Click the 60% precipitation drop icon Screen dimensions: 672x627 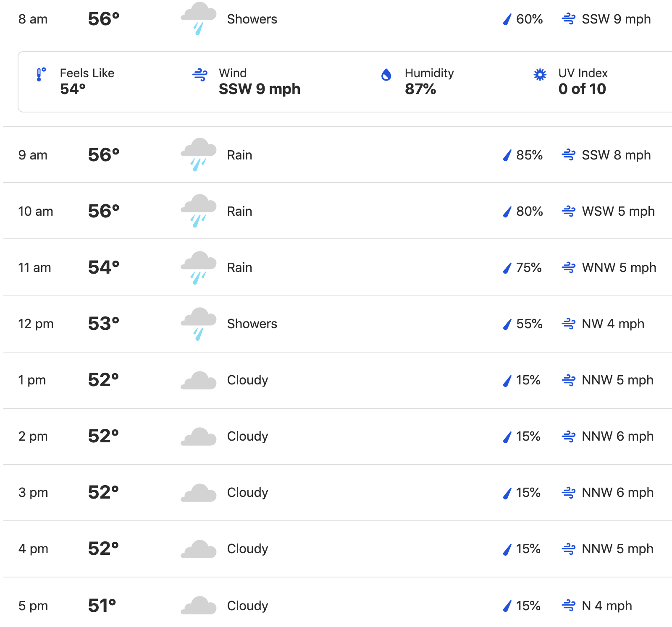507,19
